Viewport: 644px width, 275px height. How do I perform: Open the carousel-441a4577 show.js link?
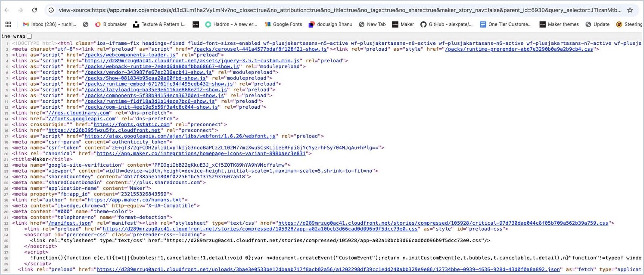260,49
